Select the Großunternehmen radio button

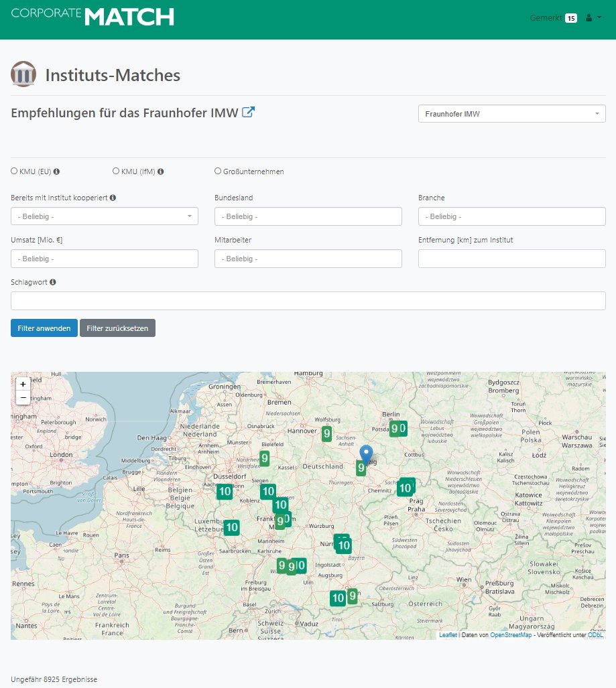coord(218,171)
